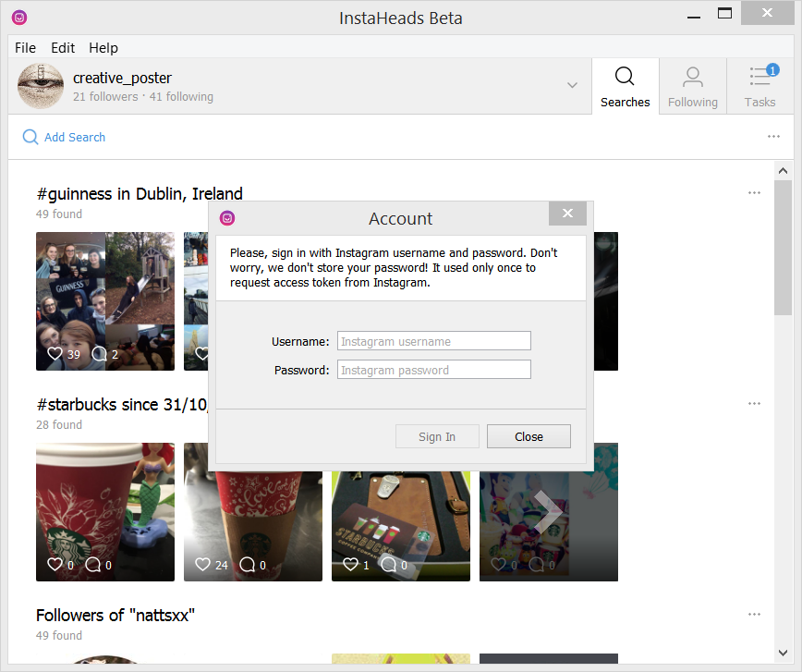The height and width of the screenshot is (672, 802).
Task: Like the Starbucks mermaid cup photo
Action: click(55, 565)
